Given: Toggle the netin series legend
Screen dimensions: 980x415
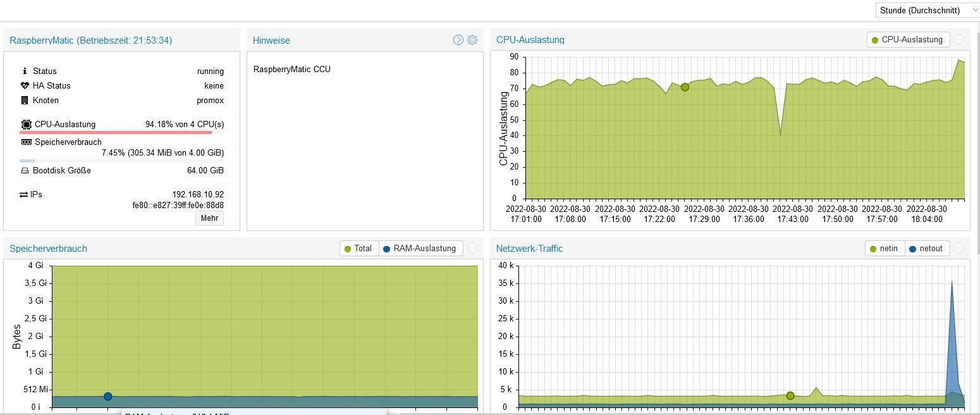Looking at the screenshot, I should click(x=885, y=248).
